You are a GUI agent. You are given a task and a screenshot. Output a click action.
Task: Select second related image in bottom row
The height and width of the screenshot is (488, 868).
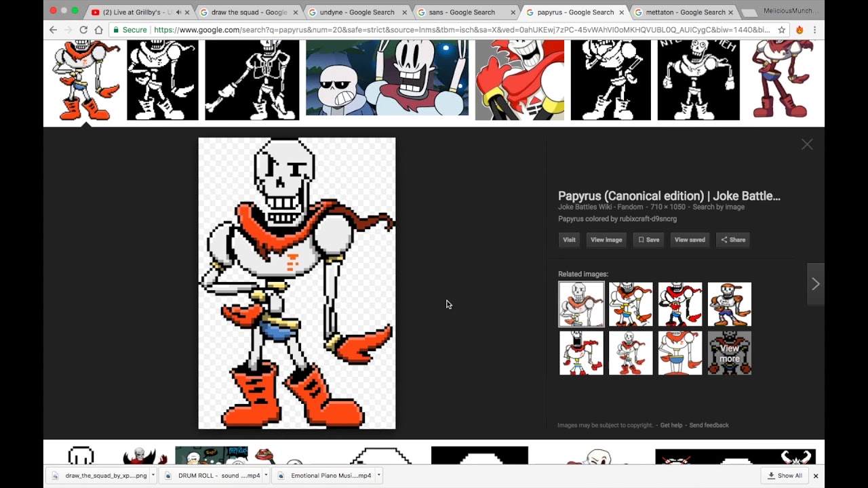click(631, 353)
